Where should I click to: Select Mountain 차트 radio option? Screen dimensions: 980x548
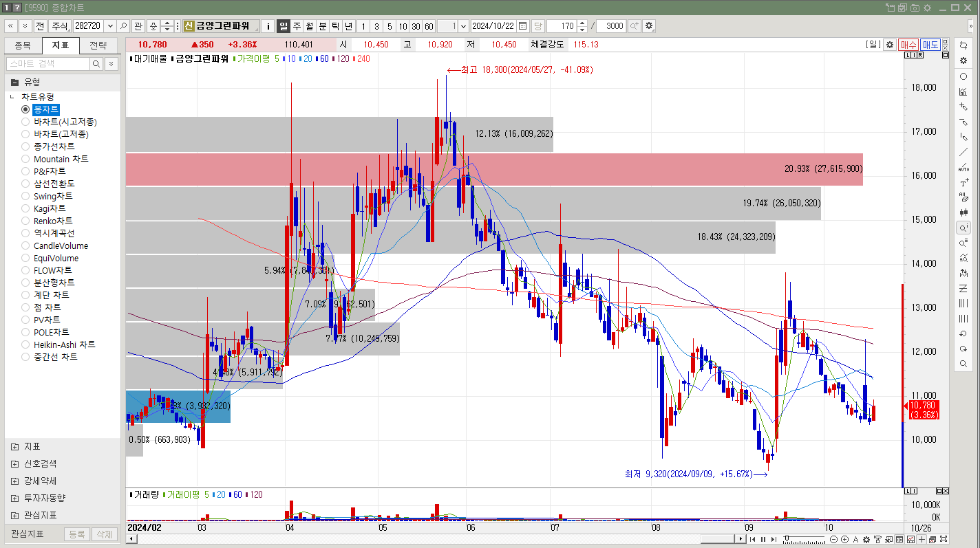[x=25, y=159]
